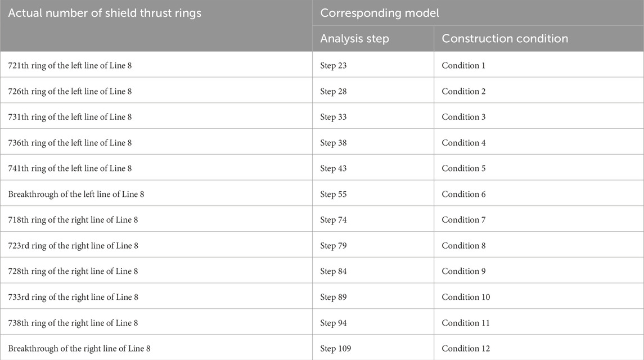Click the 'Step 23' cell
The height and width of the screenshot is (360, 644).
coord(373,65)
